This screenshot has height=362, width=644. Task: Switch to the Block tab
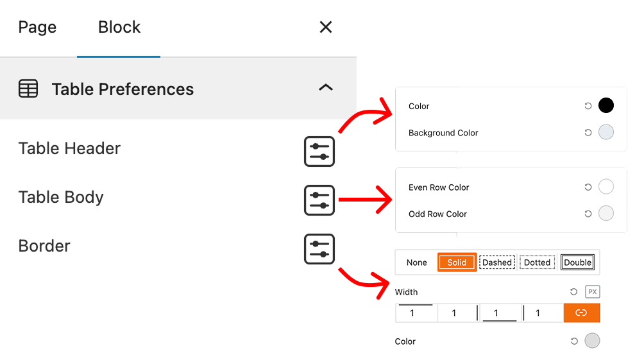119,28
